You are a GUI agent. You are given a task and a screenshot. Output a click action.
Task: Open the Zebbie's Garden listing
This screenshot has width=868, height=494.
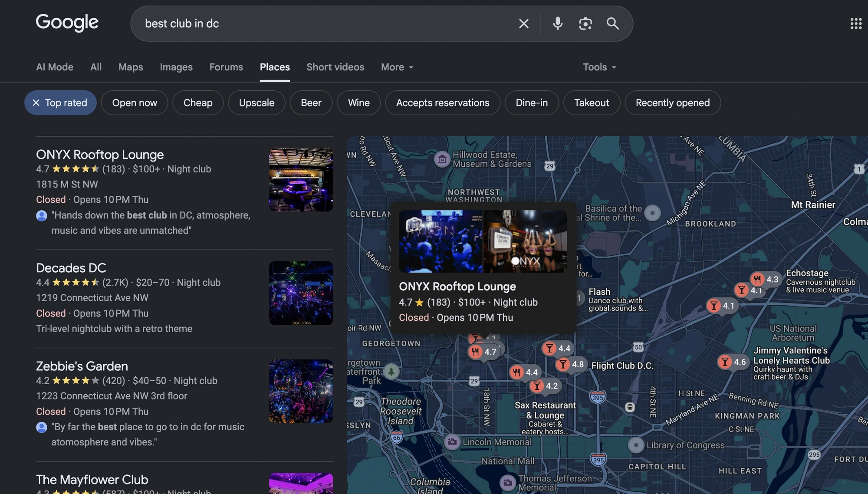pos(82,366)
